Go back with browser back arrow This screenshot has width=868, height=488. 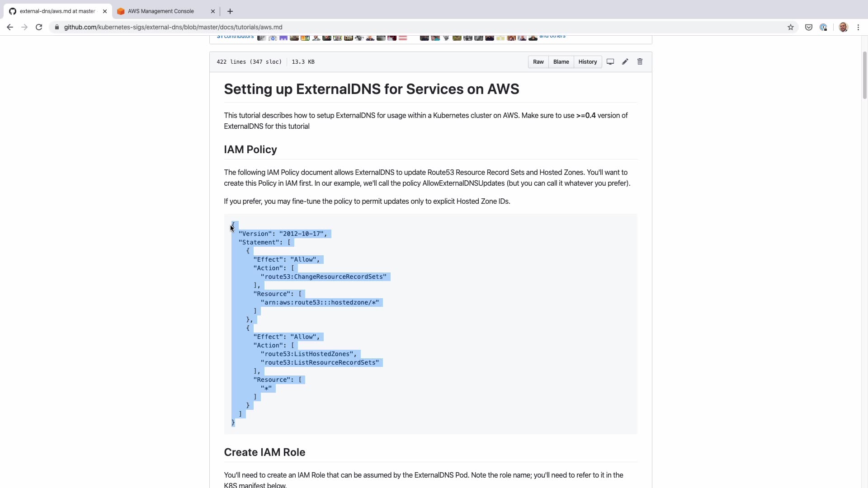pos(10,27)
